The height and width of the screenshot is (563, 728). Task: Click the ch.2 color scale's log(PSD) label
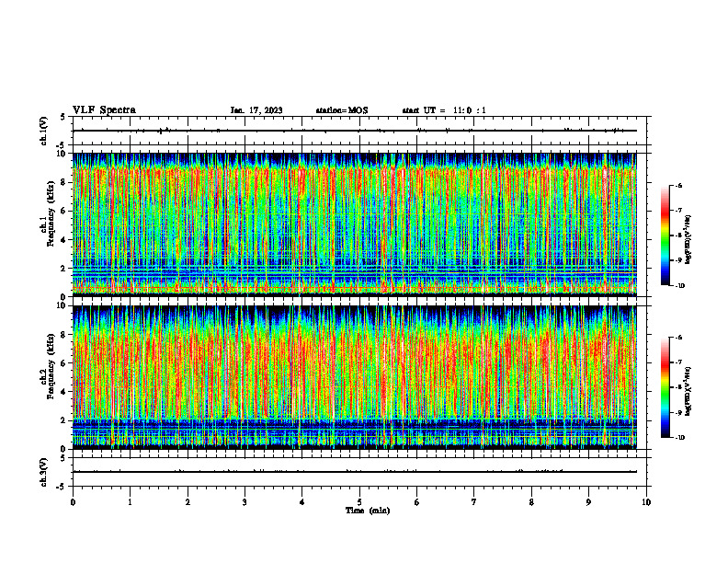pyautogui.click(x=688, y=392)
